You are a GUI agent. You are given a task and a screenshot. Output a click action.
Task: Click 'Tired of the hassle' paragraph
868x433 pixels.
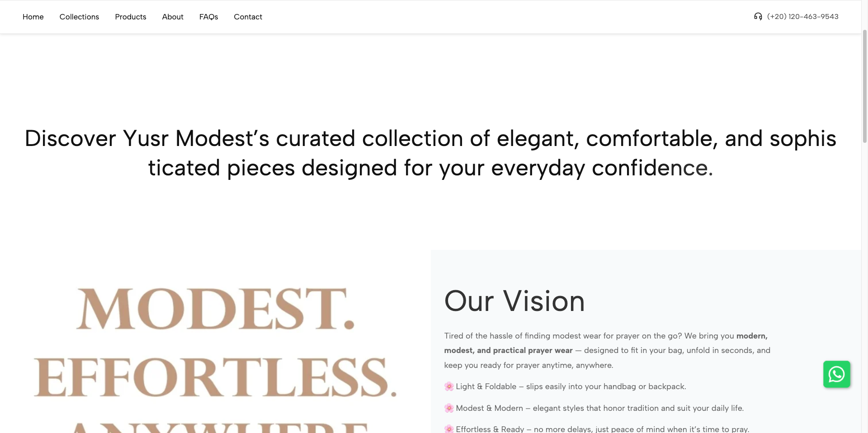coord(607,350)
